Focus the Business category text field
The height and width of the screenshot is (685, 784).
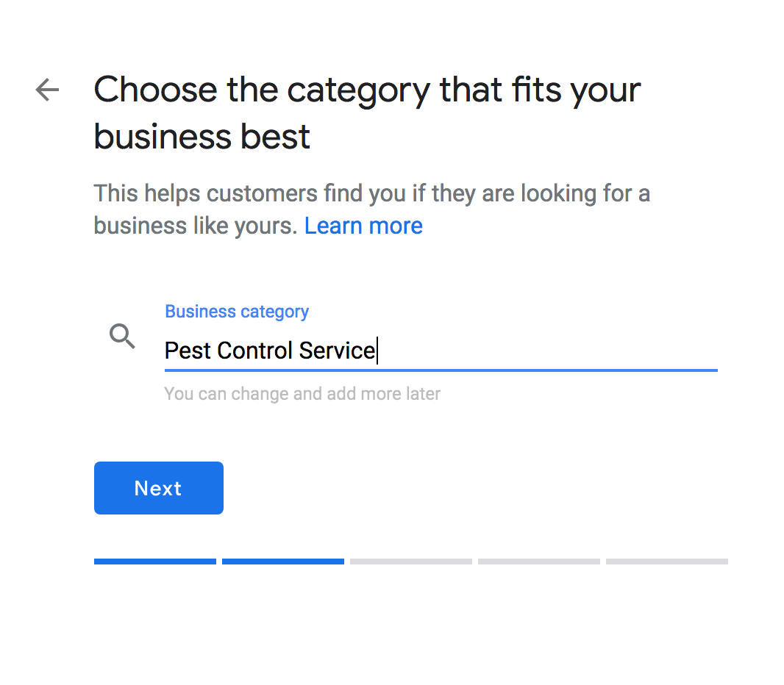pos(441,351)
